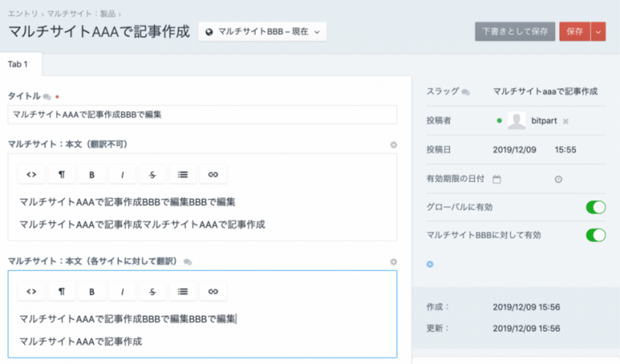
Task: Click into the タイトル text field
Action: (x=201, y=115)
